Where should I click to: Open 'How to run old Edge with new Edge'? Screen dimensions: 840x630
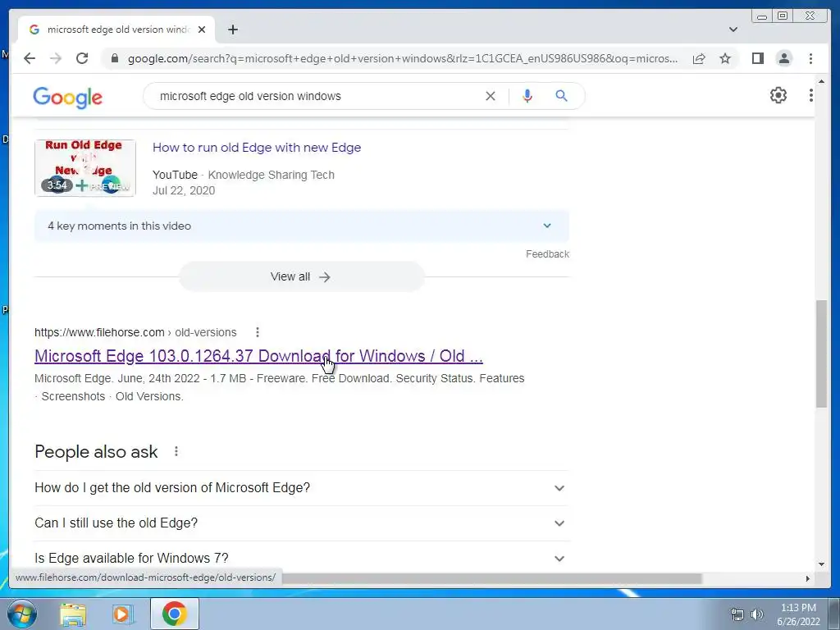257,148
